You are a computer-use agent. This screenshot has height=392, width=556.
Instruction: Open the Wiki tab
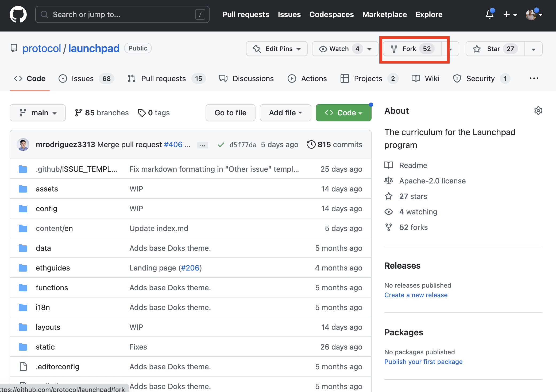point(425,79)
